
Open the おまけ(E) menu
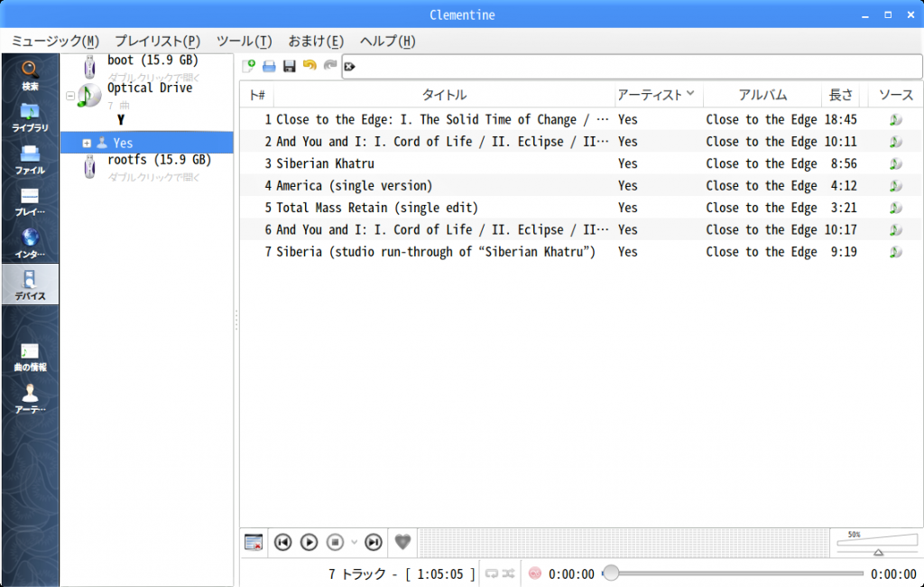(316, 42)
